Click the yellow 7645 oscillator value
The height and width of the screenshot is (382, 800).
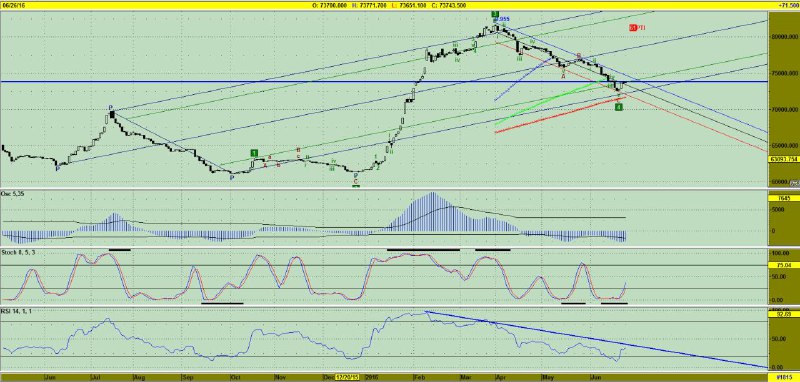(x=784, y=198)
